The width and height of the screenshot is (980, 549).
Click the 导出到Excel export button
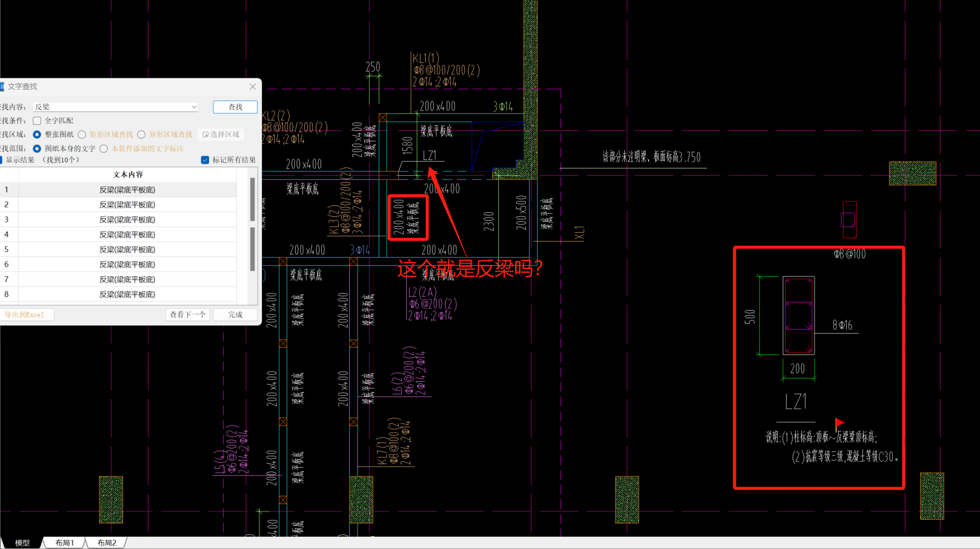click(x=27, y=315)
